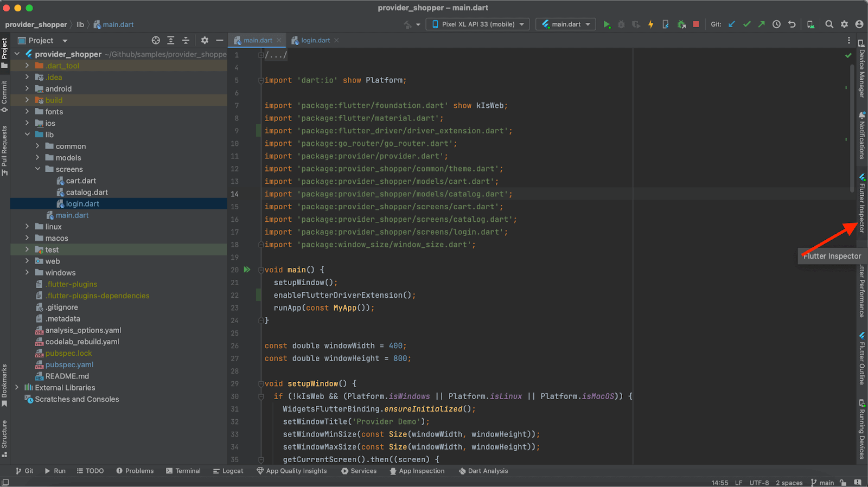
Task: Unfold collapsed comment on line 1
Action: tap(261, 55)
